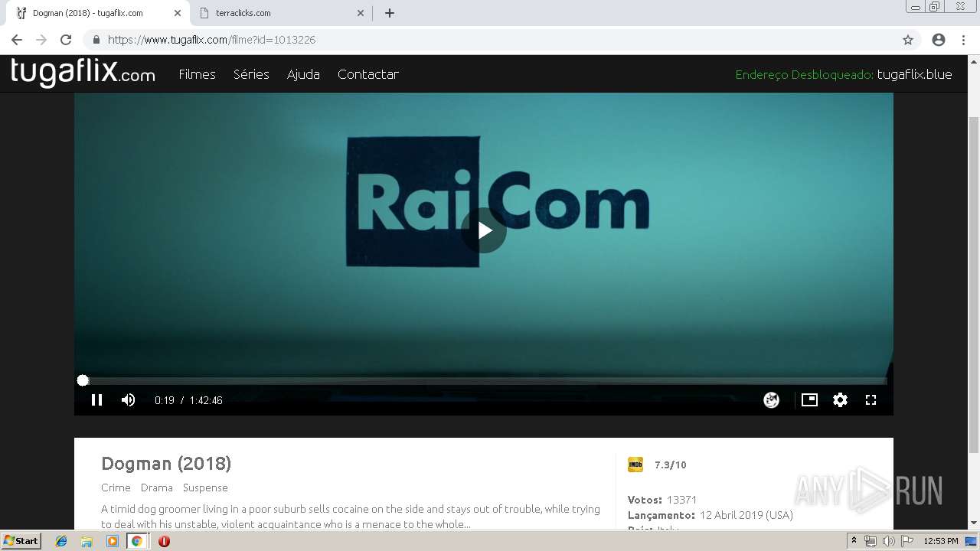Click the scrollbar down arrow

(x=974, y=523)
